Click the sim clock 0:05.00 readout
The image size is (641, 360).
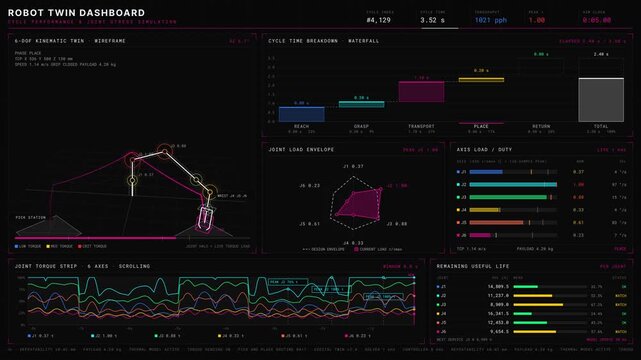(x=596, y=20)
